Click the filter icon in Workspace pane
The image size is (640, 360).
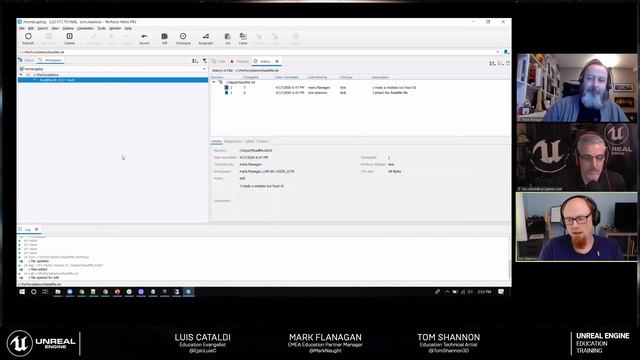click(204, 61)
